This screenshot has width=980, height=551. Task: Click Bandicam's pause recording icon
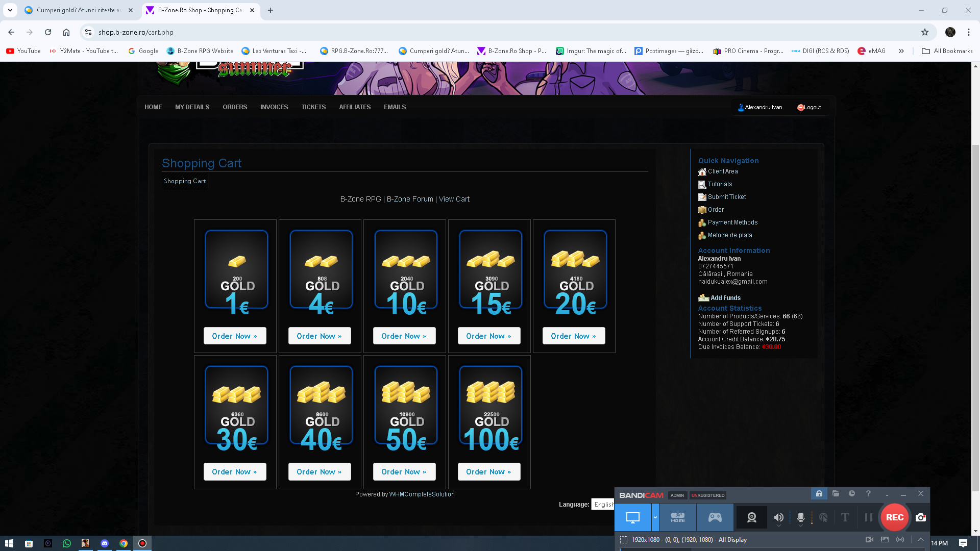(x=869, y=517)
